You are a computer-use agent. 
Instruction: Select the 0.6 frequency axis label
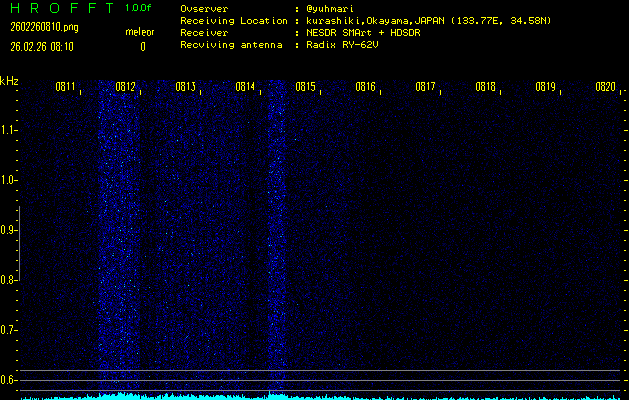(x=9, y=380)
